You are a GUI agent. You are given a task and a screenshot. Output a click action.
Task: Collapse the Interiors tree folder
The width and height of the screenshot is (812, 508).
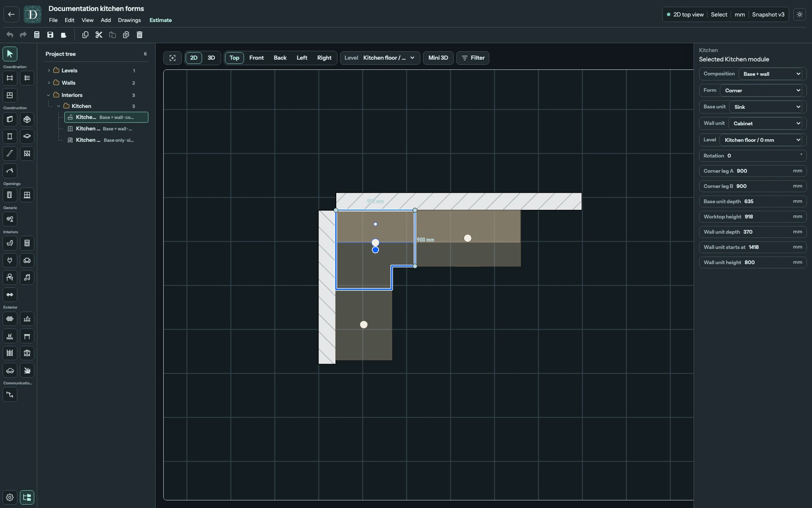(x=49, y=95)
